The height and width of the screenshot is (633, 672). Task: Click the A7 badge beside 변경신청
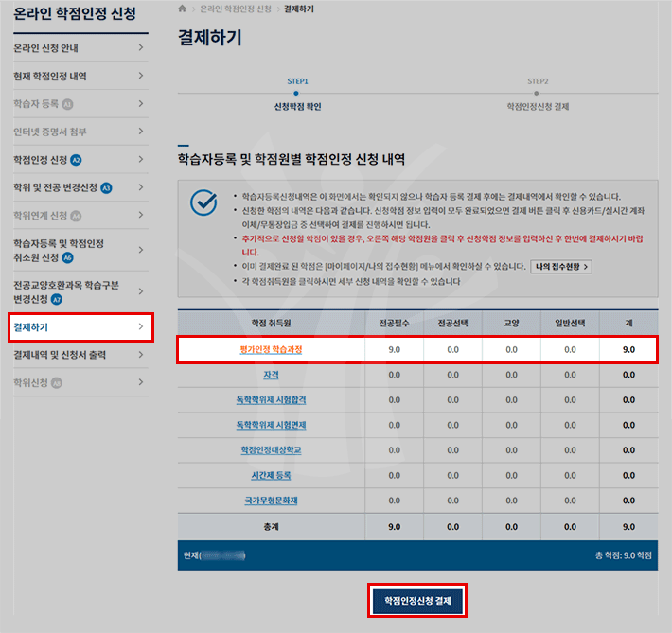click(57, 299)
